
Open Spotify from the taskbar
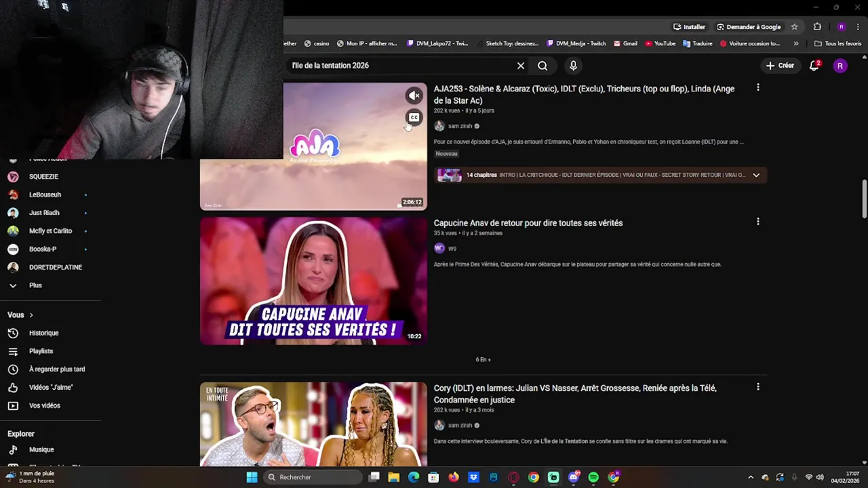click(x=593, y=477)
